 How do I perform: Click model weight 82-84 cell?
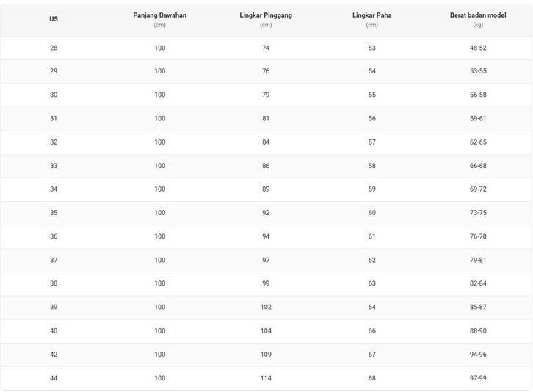click(x=478, y=283)
